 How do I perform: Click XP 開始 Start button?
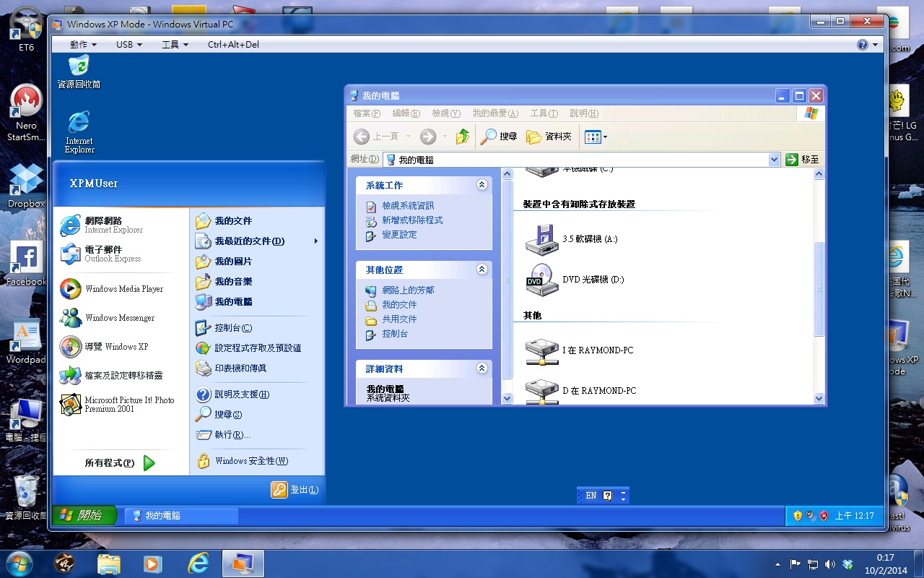coord(86,515)
